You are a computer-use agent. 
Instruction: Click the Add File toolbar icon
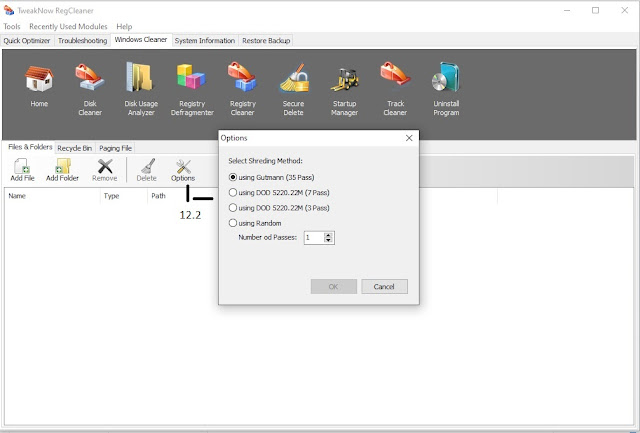[x=22, y=170]
